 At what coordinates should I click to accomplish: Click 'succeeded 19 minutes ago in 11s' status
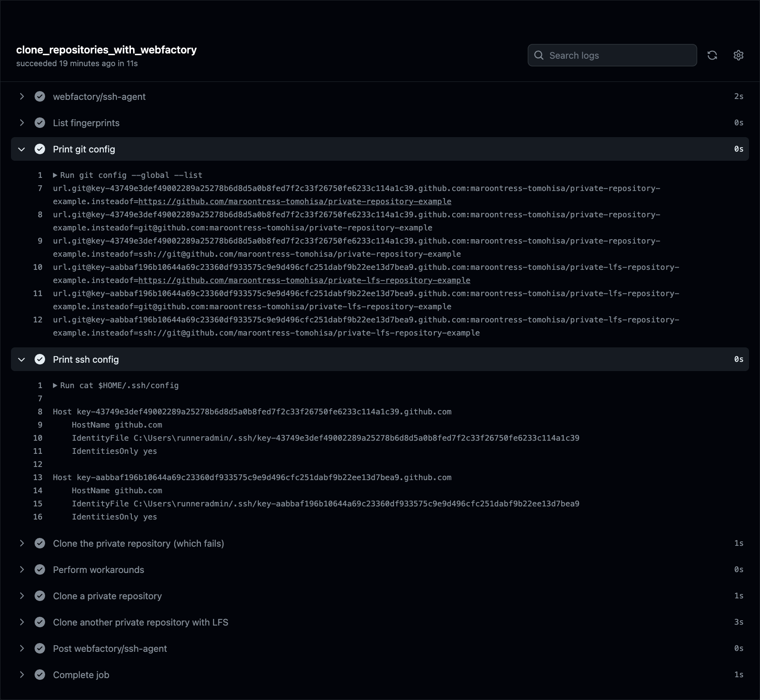pyautogui.click(x=77, y=64)
